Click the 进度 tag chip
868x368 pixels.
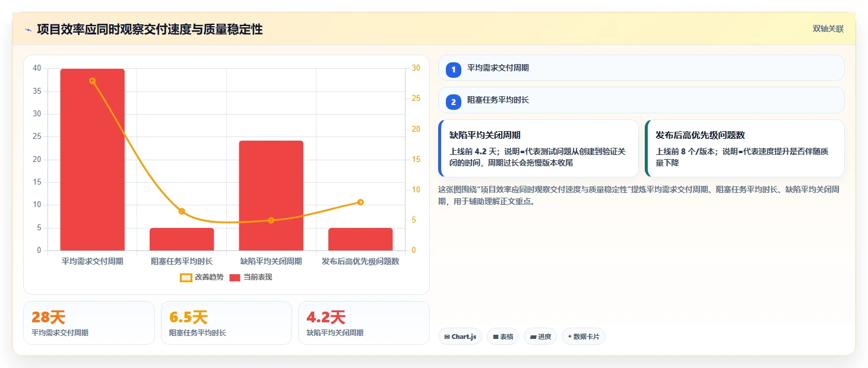coord(540,337)
